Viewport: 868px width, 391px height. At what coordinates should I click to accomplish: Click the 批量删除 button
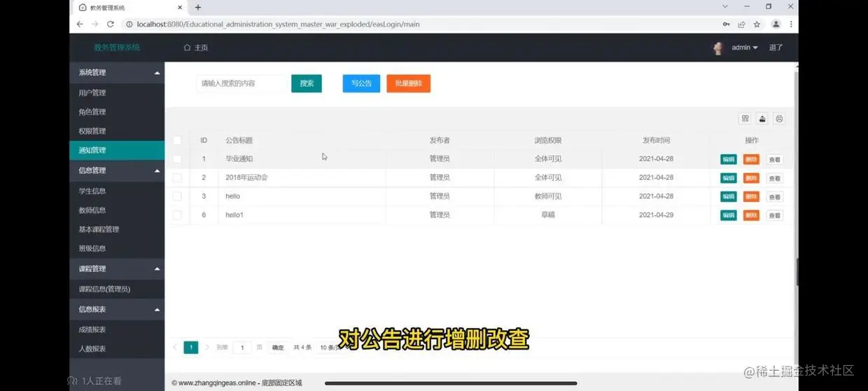point(408,83)
